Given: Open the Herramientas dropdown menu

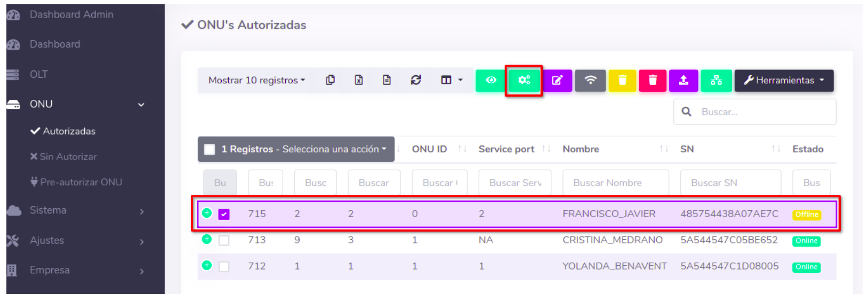Looking at the screenshot, I should pos(784,80).
